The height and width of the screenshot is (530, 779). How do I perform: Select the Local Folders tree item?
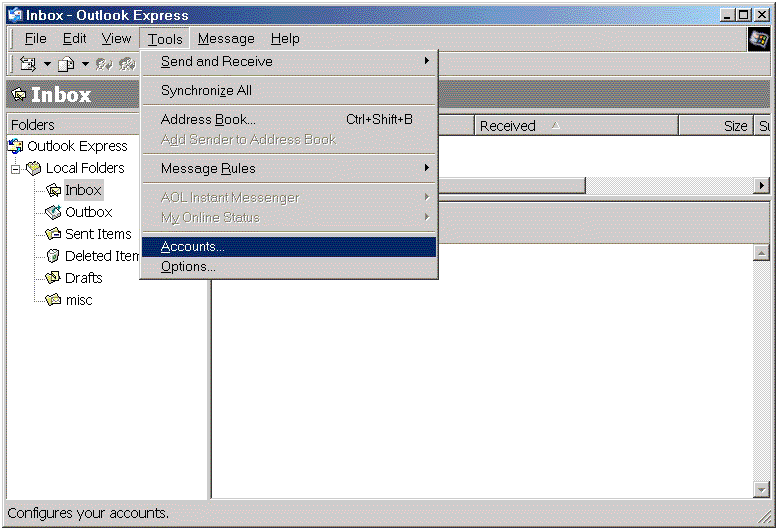point(85,168)
